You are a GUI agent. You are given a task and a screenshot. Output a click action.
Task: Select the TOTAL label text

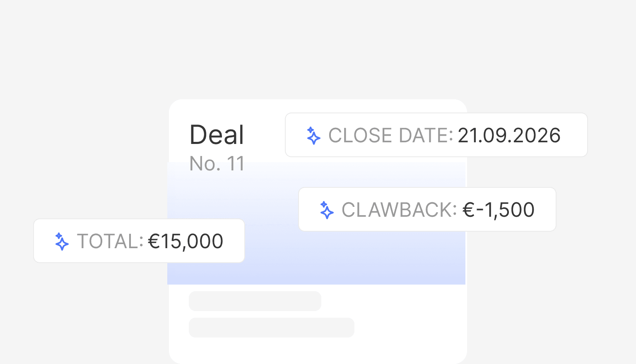point(107,242)
